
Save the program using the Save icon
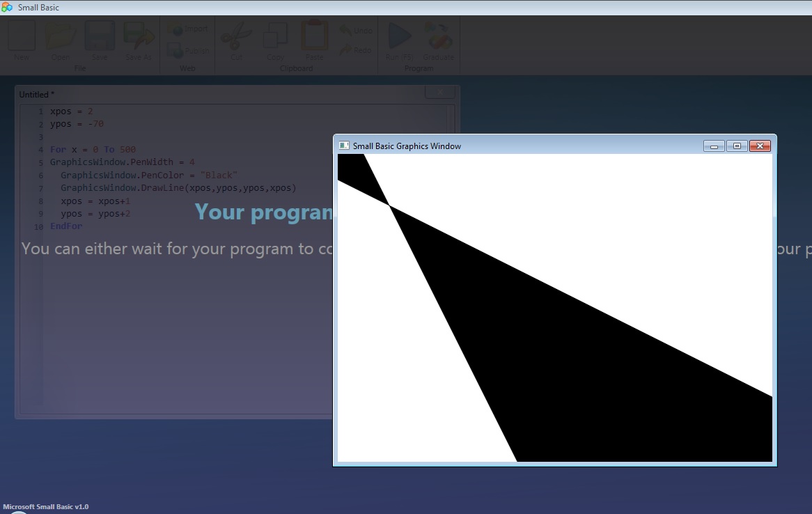(100, 39)
